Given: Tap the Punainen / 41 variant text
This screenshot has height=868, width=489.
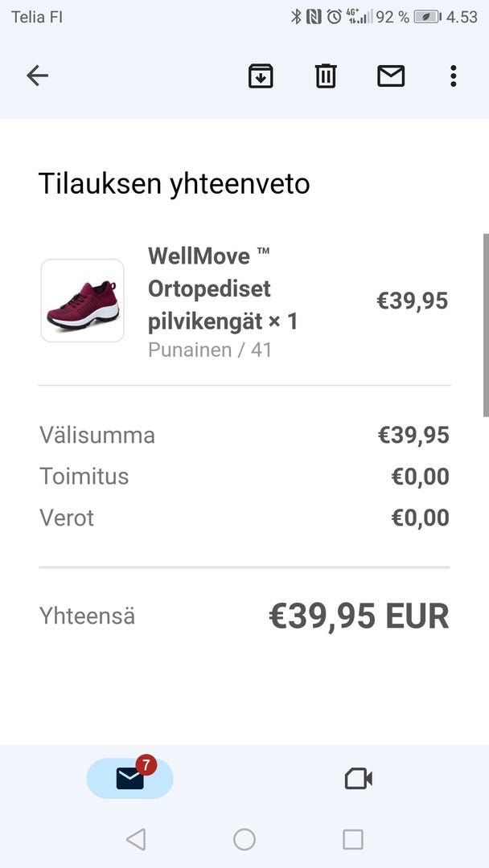Looking at the screenshot, I should 210,350.
